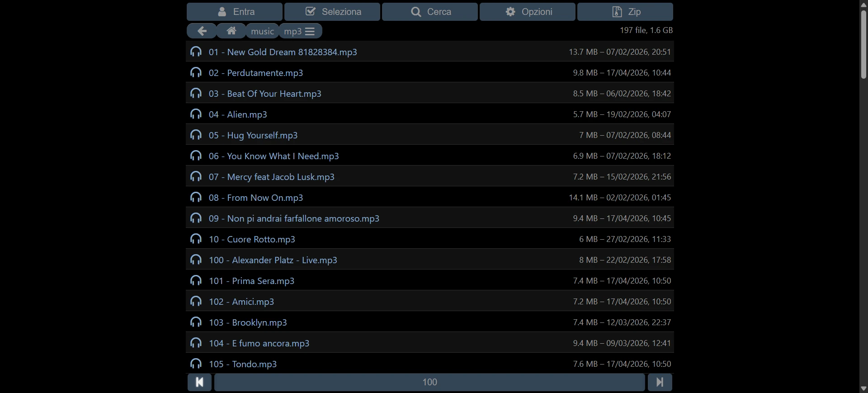Screen dimensions: 868x393
Task: Open the Cerca search panel
Action: pos(430,12)
